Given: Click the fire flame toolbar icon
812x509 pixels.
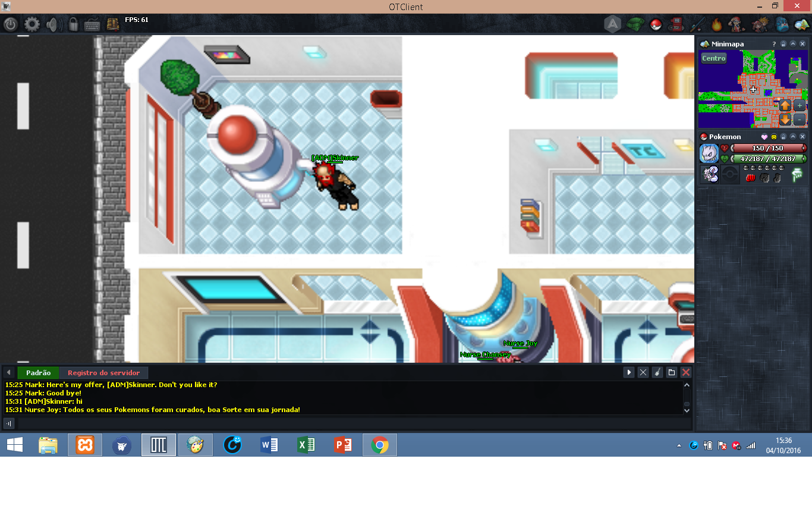Looking at the screenshot, I should [716, 24].
